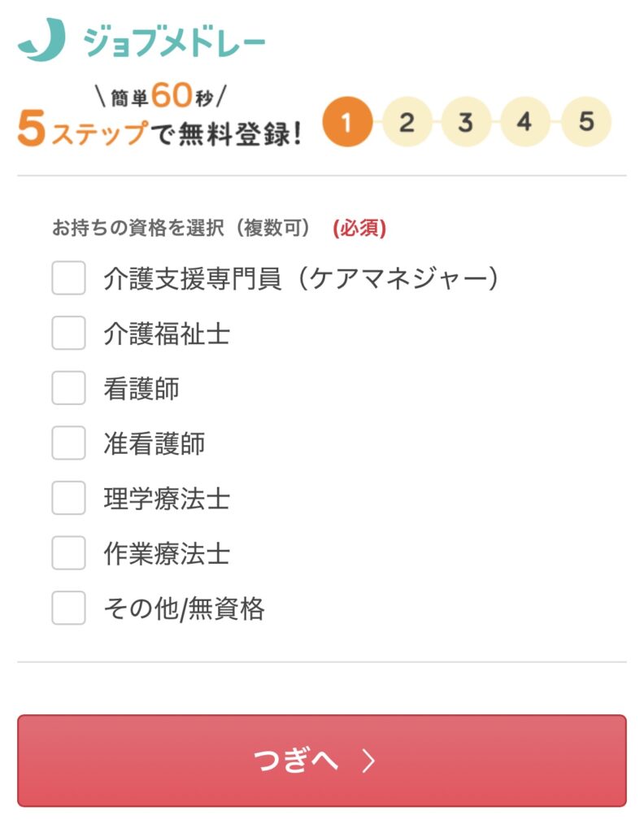Check the 理学療法士 checkbox
The width and height of the screenshot is (644, 833).
[68, 498]
